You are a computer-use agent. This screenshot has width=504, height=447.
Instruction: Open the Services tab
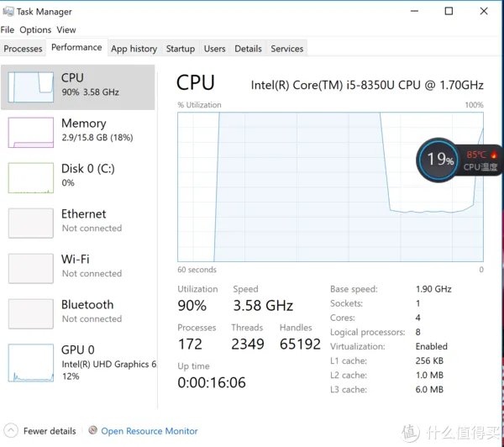[x=286, y=49]
